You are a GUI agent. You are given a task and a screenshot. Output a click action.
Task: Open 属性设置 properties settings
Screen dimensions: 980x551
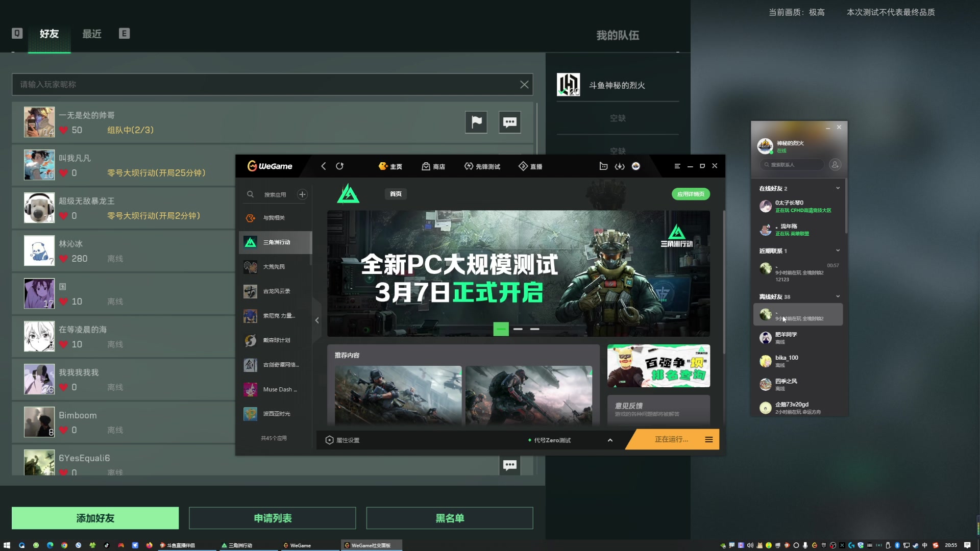click(342, 440)
